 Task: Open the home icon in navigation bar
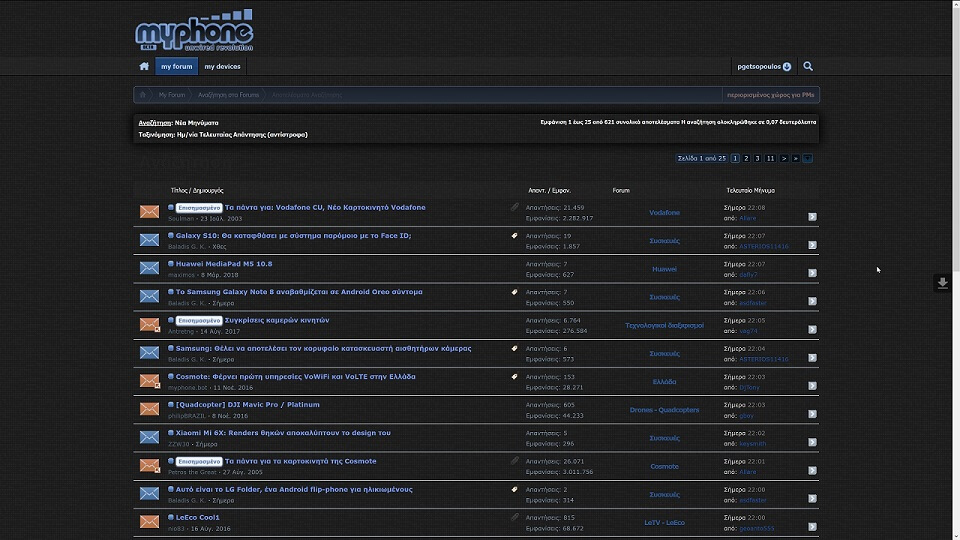click(144, 66)
